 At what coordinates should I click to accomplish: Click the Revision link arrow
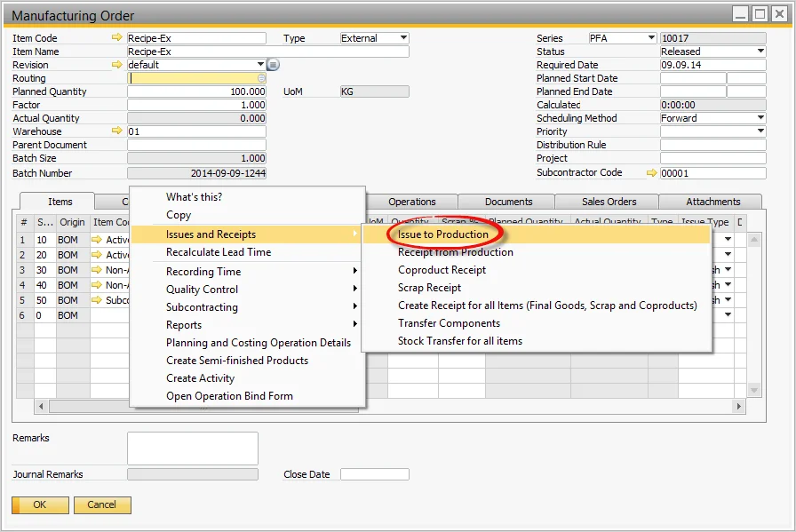click(x=117, y=65)
